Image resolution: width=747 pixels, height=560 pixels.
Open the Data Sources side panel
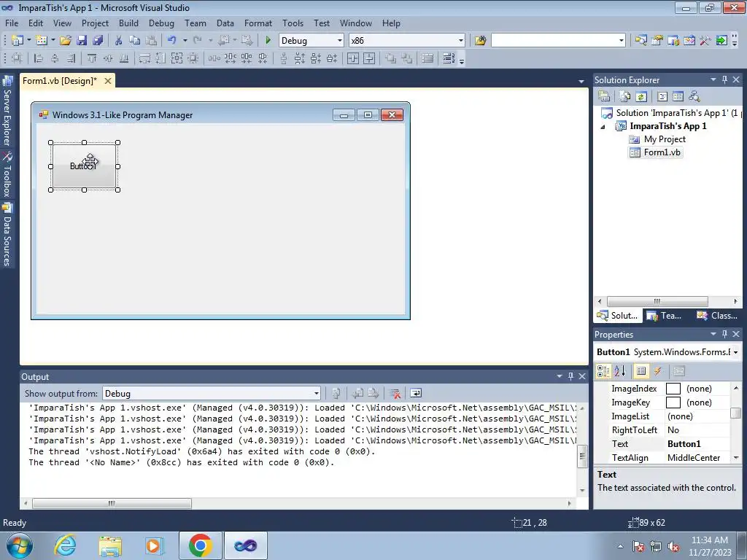7,234
